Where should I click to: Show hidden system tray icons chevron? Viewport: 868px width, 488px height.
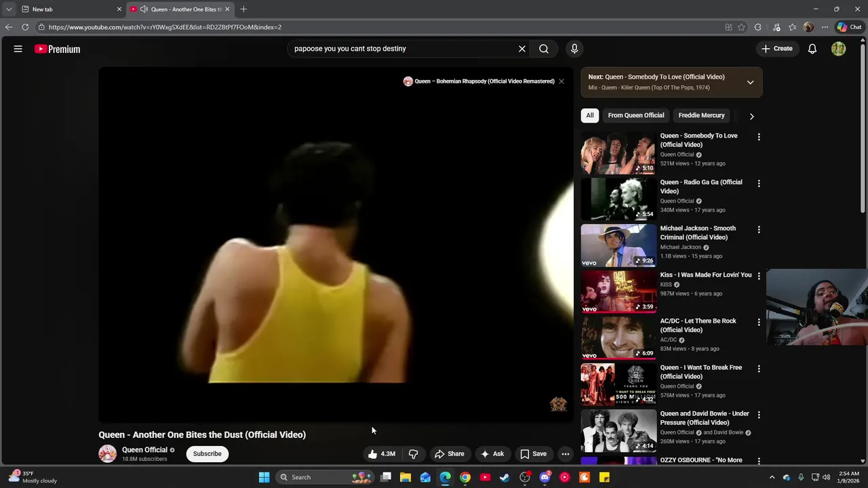772,477
